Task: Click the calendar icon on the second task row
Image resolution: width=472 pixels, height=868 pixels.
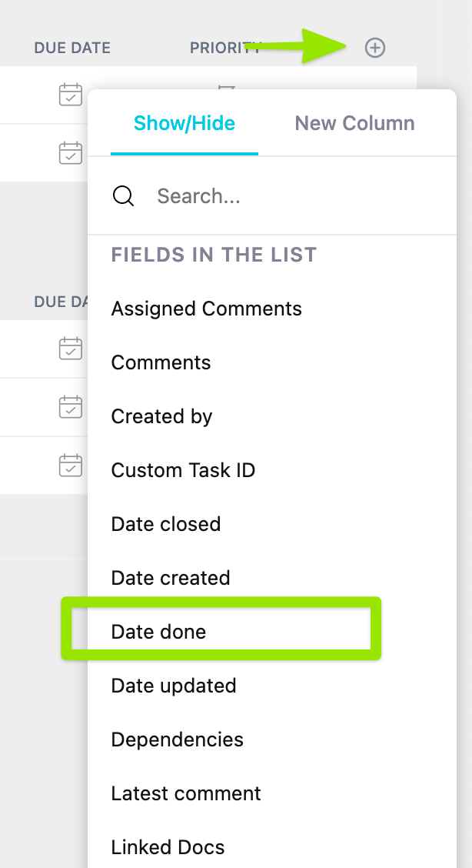Action: (70, 152)
